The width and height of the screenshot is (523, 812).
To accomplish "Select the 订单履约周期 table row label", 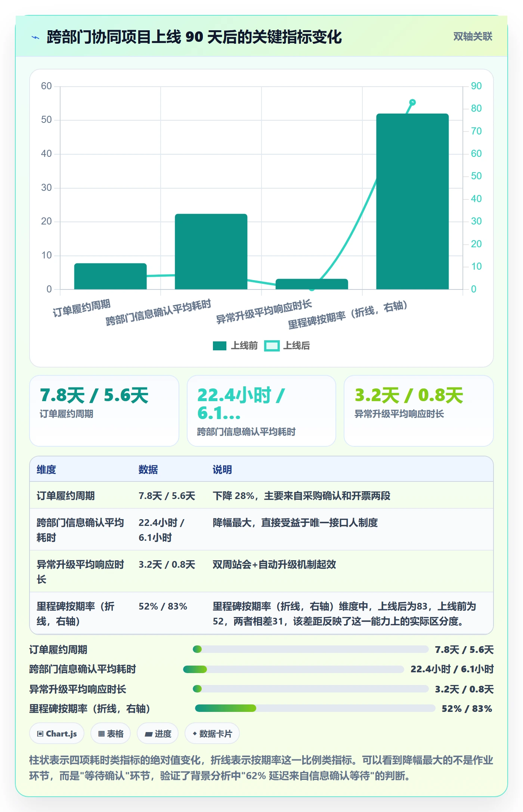I will coord(66,496).
